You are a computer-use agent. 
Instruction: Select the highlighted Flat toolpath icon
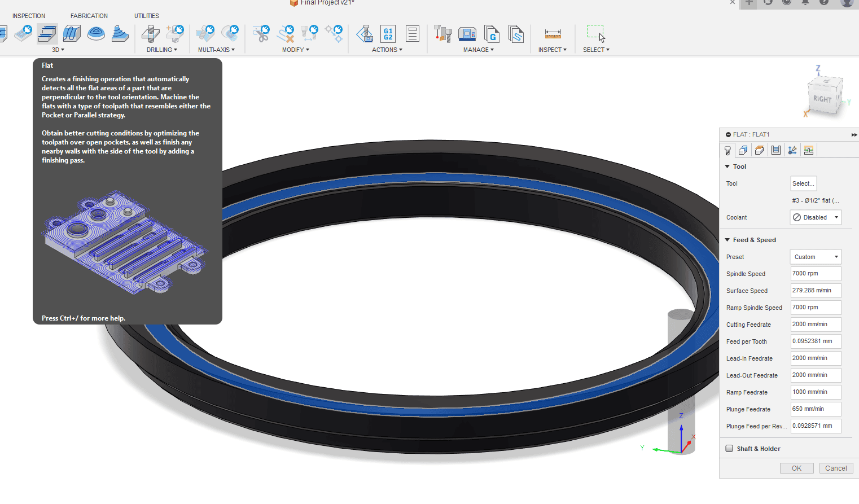pyautogui.click(x=47, y=34)
